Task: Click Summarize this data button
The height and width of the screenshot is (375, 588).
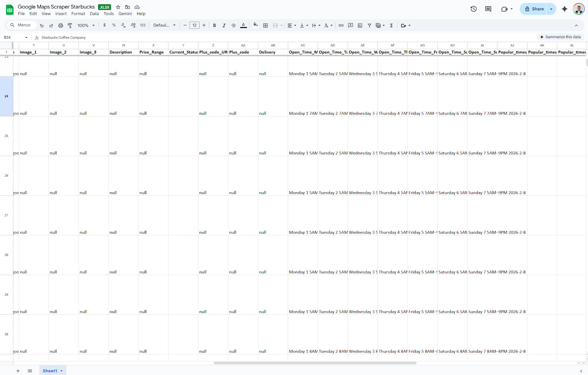Action: (x=560, y=37)
